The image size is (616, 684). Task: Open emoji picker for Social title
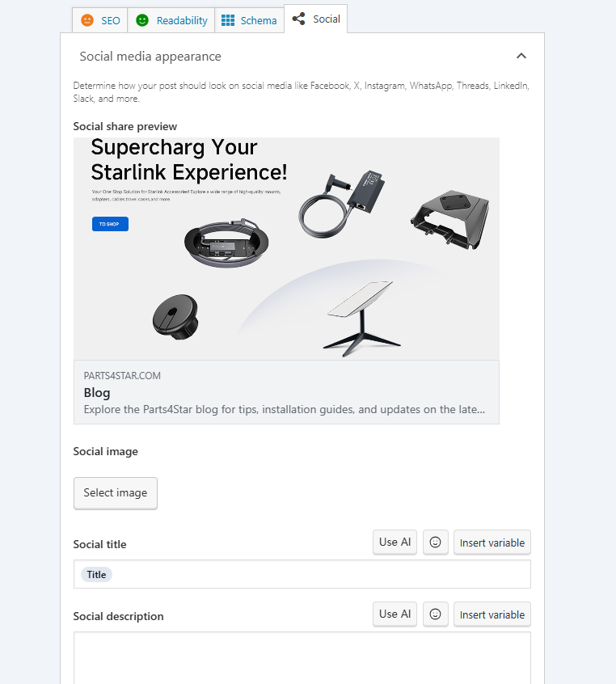click(x=435, y=543)
